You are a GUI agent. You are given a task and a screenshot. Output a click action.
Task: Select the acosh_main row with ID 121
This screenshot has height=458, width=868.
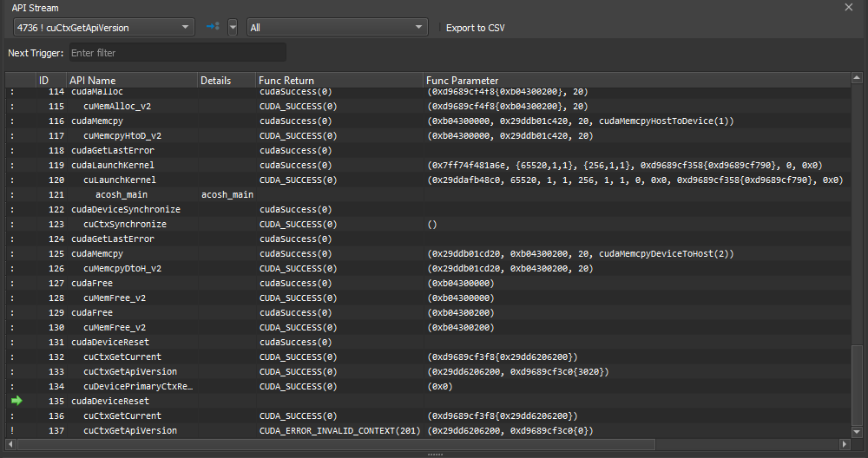pos(127,194)
